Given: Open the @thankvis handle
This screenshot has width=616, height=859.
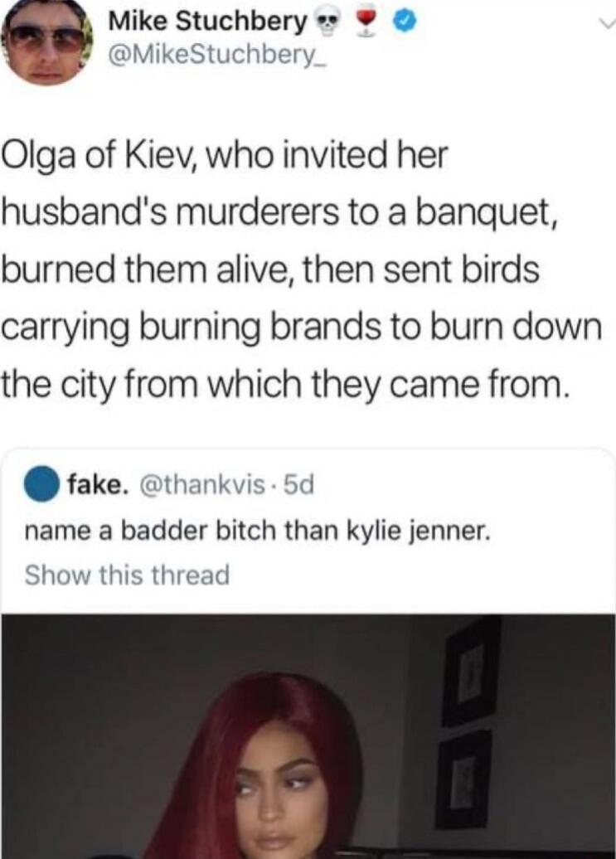Looking at the screenshot, I should (x=202, y=485).
